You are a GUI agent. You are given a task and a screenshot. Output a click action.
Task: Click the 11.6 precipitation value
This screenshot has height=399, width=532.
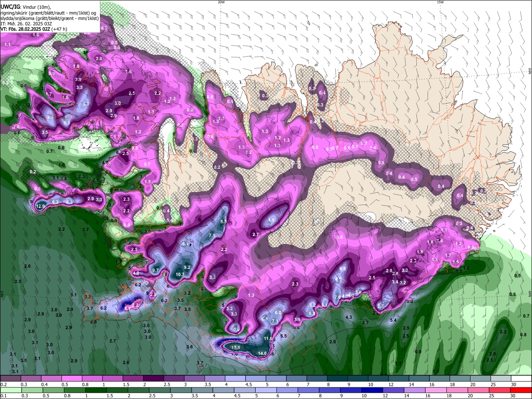[x=268, y=339]
